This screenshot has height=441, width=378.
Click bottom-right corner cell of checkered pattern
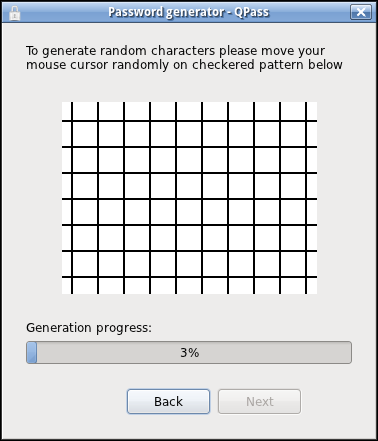(312, 286)
